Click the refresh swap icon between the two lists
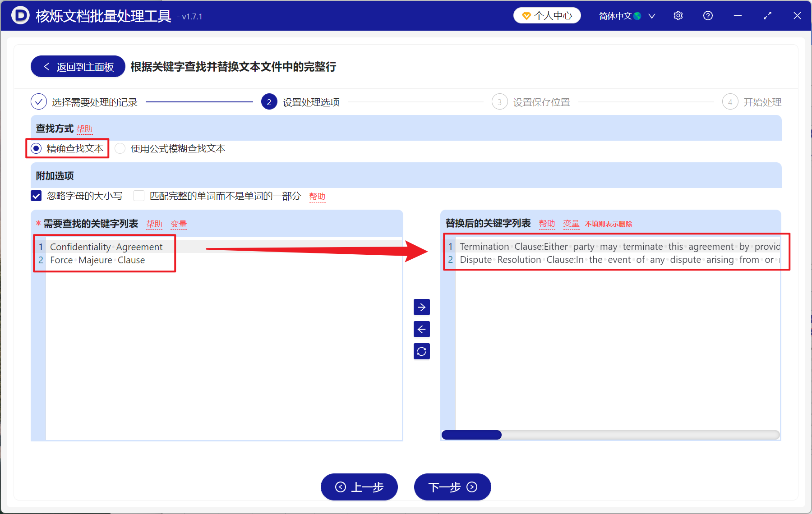This screenshot has width=812, height=514. 421,351
